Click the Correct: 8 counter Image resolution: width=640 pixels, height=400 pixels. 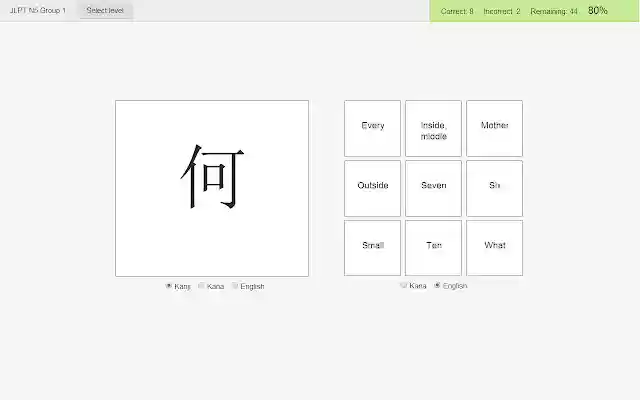[x=457, y=11]
